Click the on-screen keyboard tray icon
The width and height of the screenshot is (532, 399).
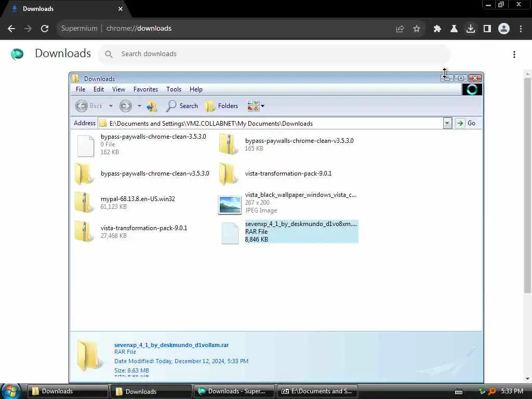click(459, 392)
